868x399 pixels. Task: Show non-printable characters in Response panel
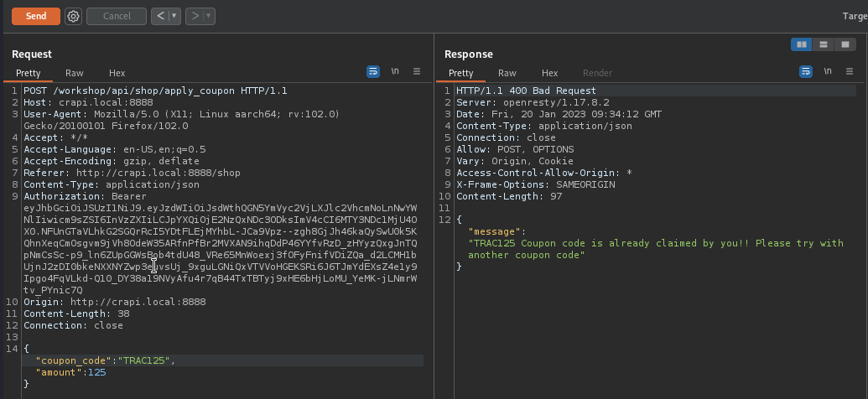pos(827,72)
